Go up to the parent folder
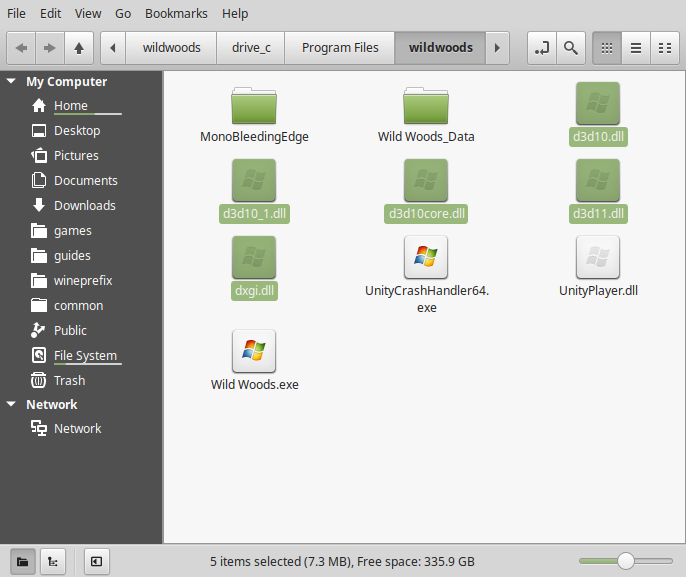 click(x=79, y=48)
